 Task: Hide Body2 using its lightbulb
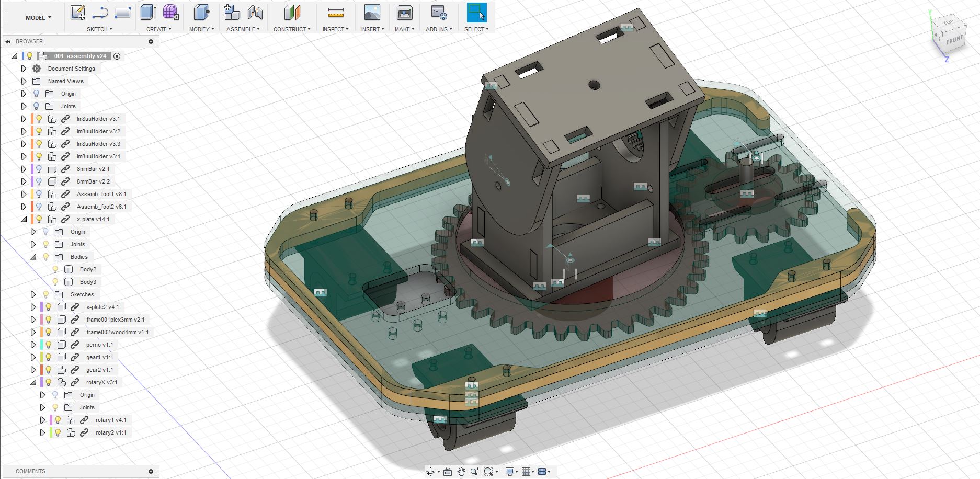click(55, 269)
